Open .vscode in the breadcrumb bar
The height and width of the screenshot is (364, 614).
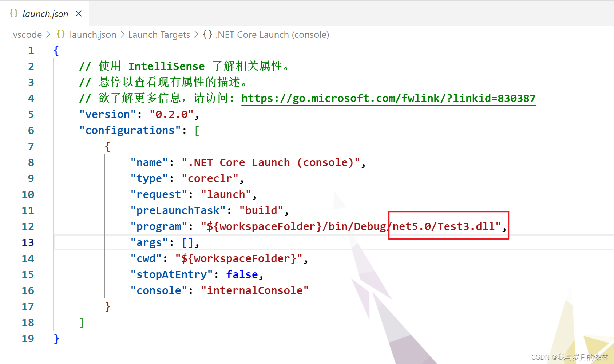coord(25,35)
